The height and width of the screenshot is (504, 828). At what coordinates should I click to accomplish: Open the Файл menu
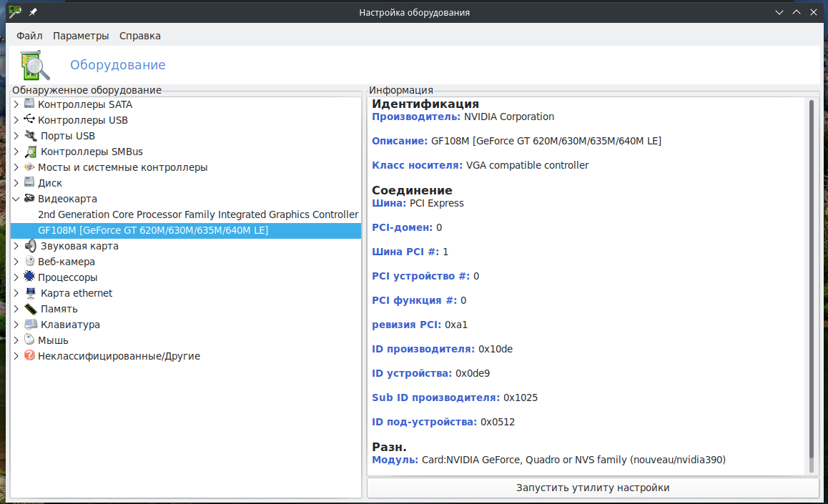point(29,36)
